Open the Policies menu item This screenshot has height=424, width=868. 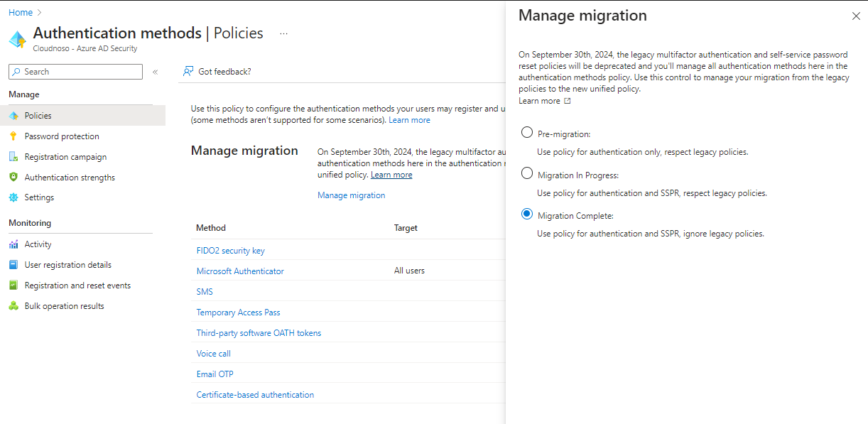pos(38,116)
